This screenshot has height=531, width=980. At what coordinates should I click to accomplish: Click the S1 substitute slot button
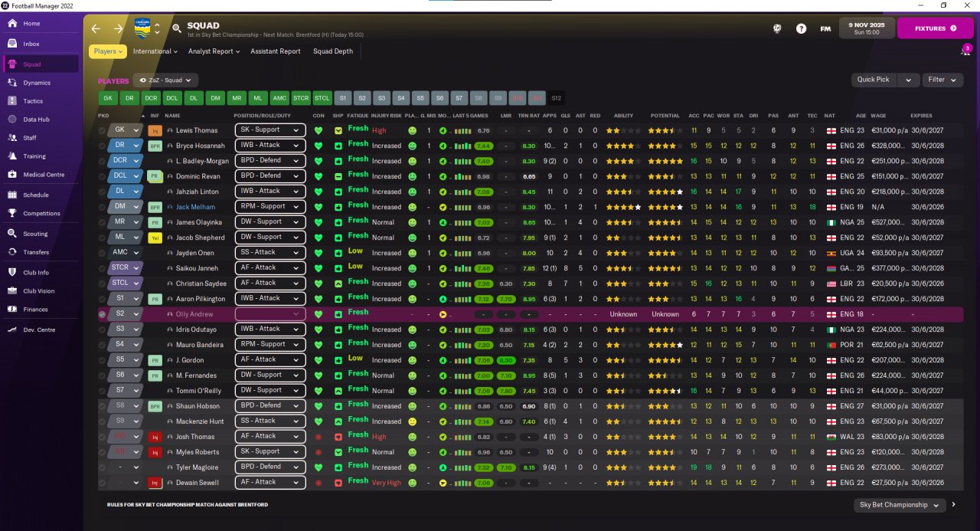pyautogui.click(x=344, y=98)
